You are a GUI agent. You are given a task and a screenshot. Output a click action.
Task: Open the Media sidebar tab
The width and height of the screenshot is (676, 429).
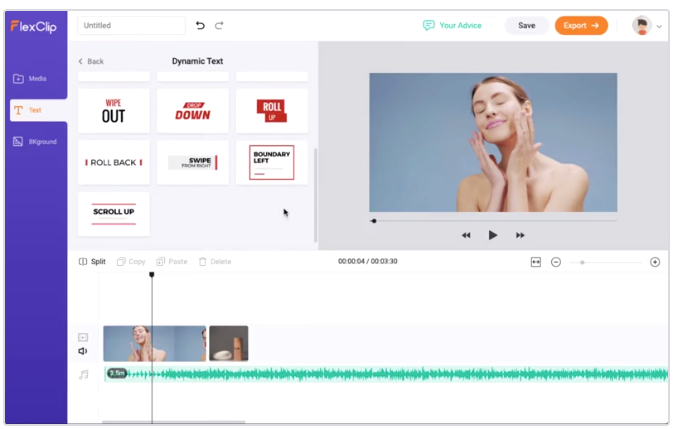tap(36, 78)
